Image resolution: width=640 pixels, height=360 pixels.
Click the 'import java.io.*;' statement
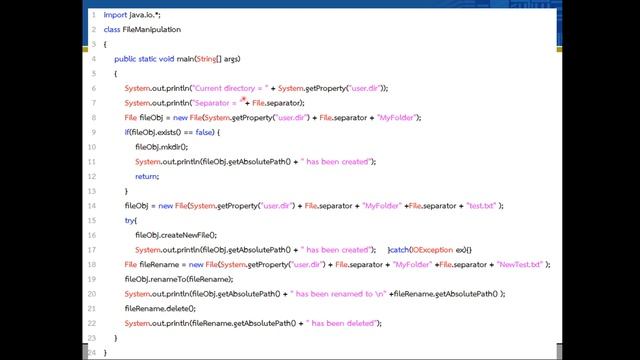click(132, 15)
